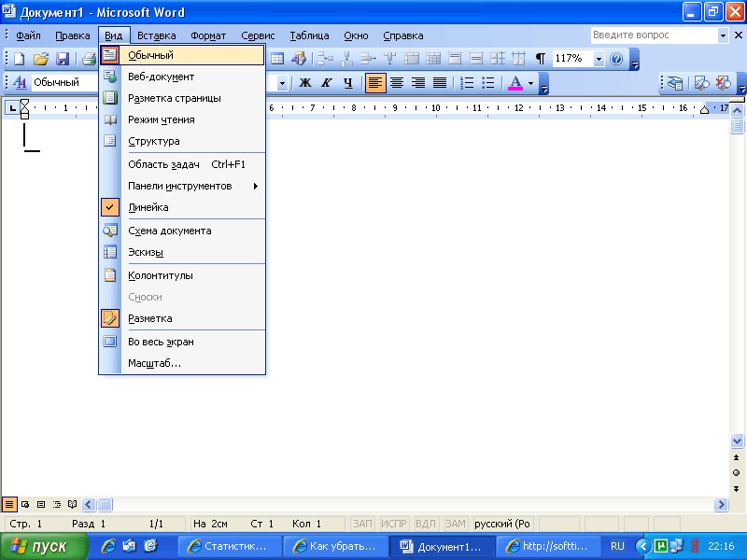Click the zoom 117% field
This screenshot has height=560, width=747.
(572, 59)
